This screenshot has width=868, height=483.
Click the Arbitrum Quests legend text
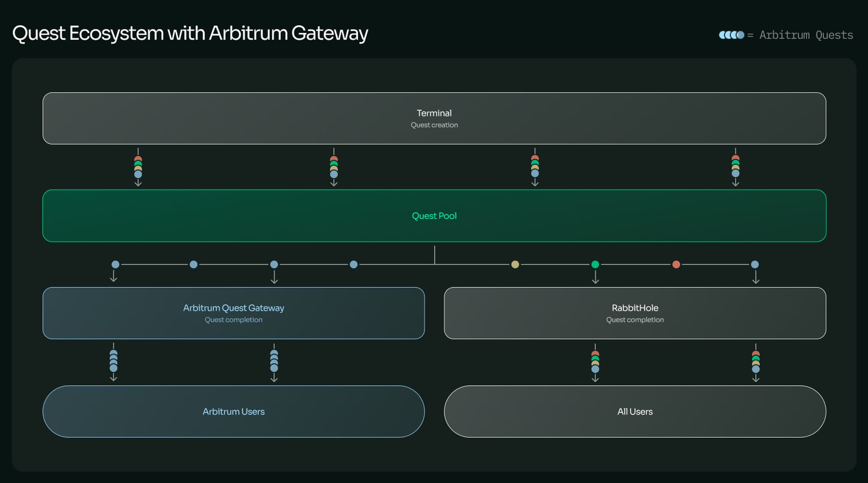click(806, 35)
